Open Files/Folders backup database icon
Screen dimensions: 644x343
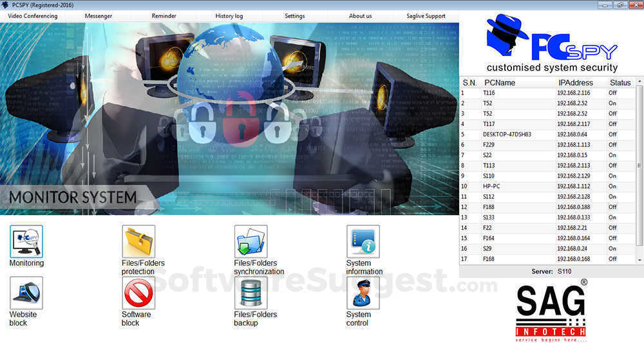(251, 293)
